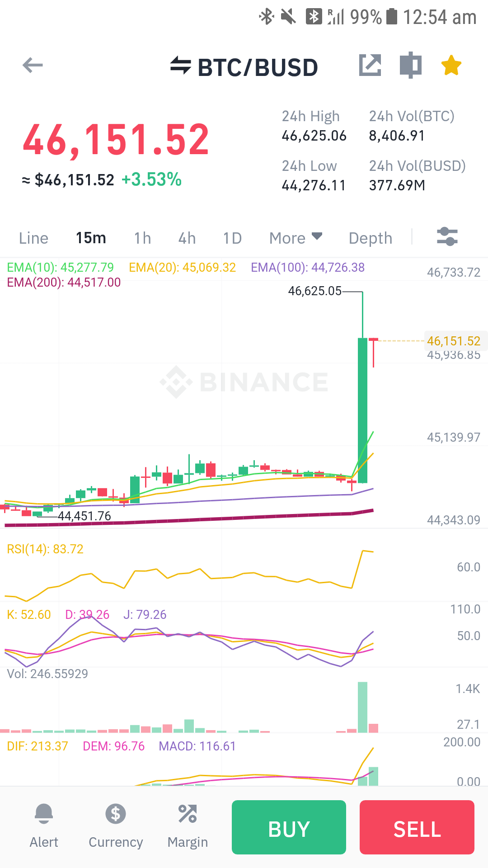Screen dimensions: 488x868
Task: Tap the green BUY button
Action: click(x=289, y=827)
